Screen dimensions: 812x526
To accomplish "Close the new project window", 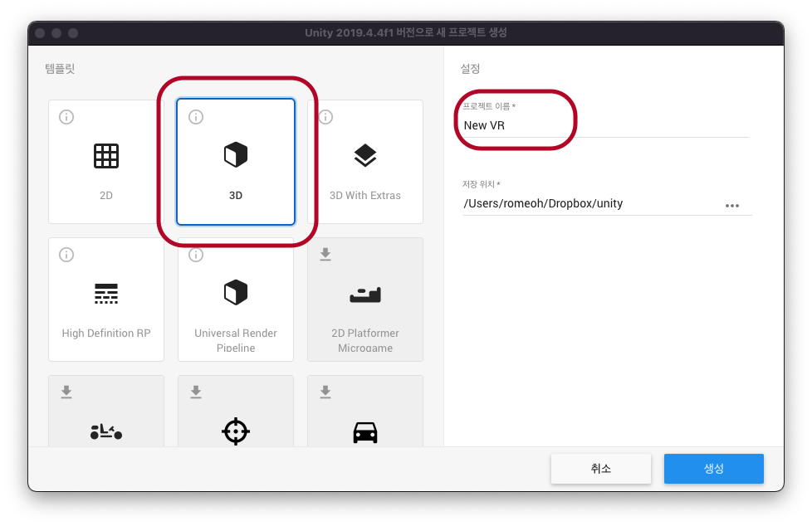I will [40, 33].
